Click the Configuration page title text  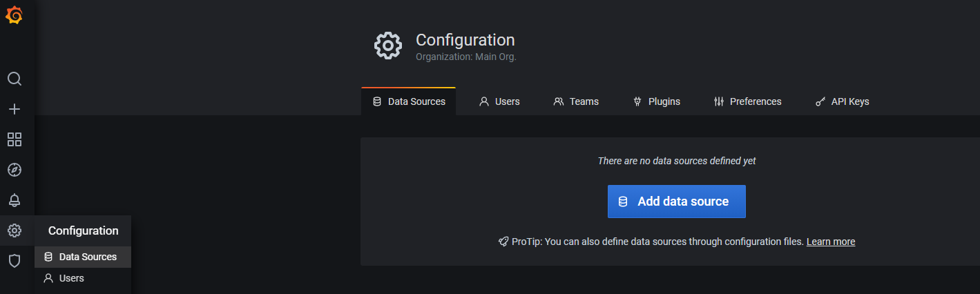point(465,40)
